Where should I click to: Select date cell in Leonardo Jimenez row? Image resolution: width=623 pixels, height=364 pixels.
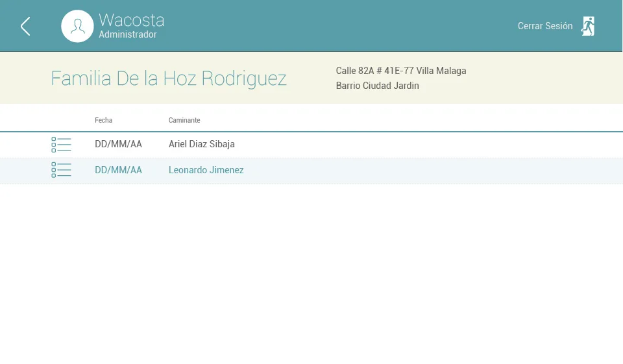point(118,170)
